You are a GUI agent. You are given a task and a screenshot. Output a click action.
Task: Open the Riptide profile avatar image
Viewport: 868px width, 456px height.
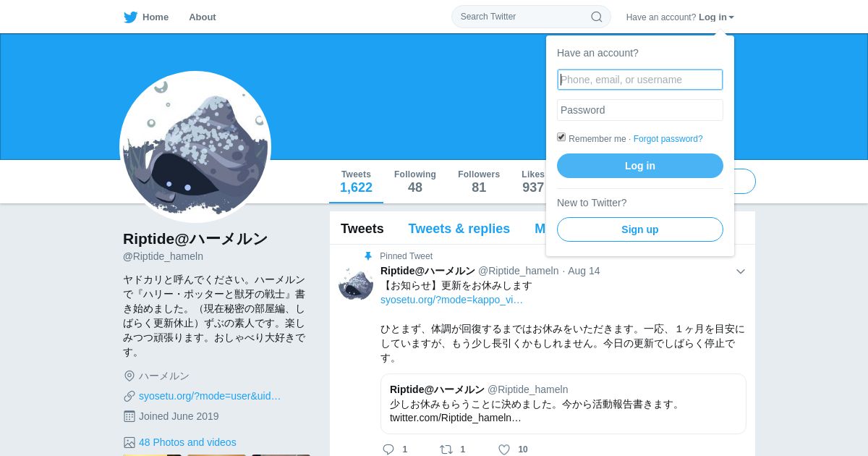point(195,147)
